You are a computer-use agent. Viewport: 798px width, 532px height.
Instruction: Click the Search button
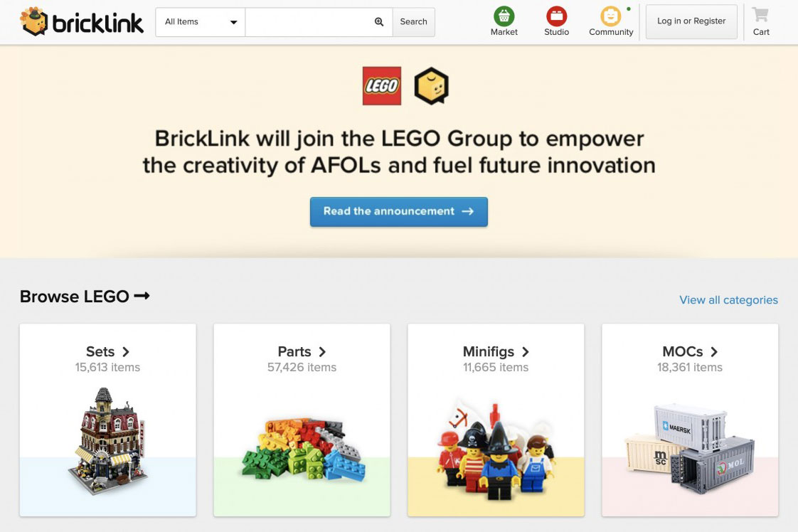(413, 22)
